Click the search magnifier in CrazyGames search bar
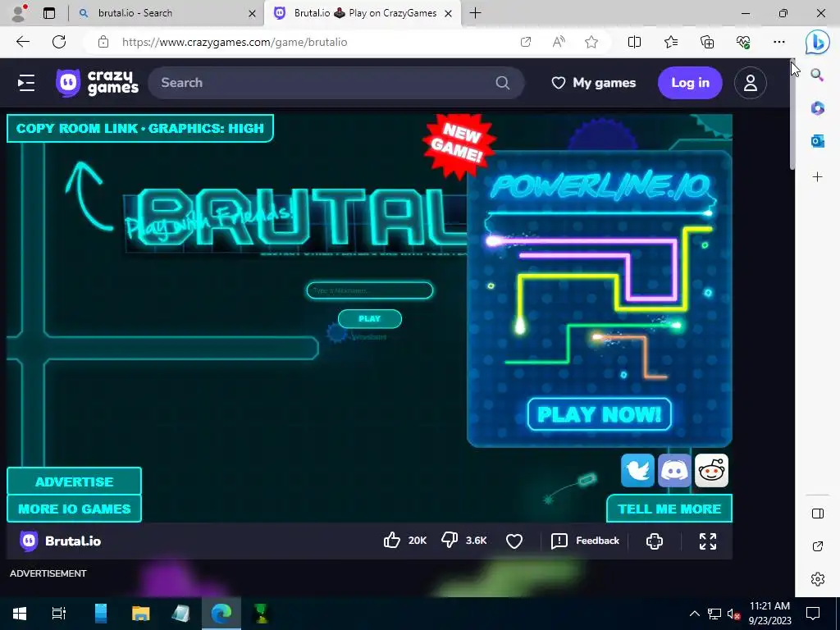 click(503, 83)
